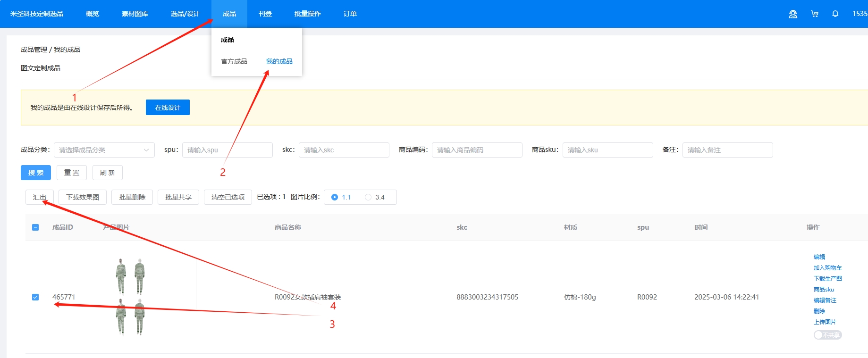Image resolution: width=868 pixels, height=358 pixels.
Task: Select the 1:1 image ratio radio
Action: point(335,197)
